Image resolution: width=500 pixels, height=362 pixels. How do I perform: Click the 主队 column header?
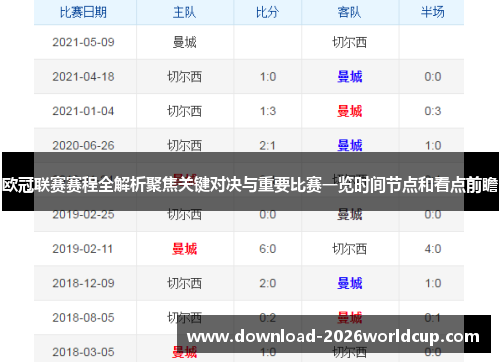184,12
